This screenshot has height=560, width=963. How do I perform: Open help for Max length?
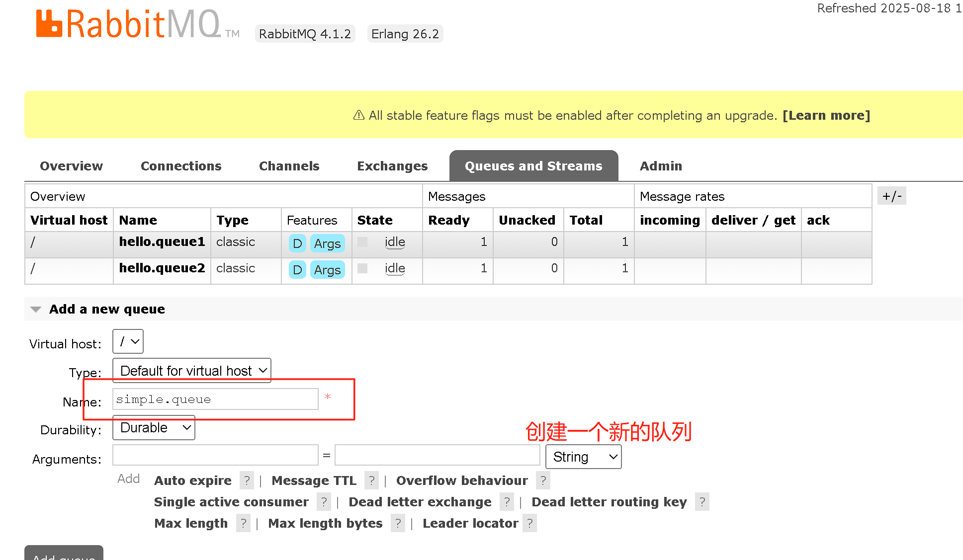pos(243,523)
